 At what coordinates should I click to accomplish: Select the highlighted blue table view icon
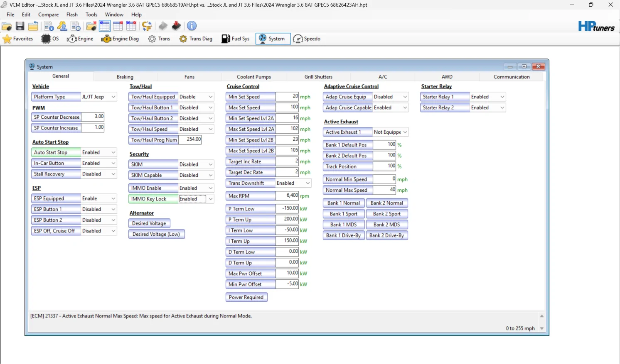pyautogui.click(x=105, y=26)
